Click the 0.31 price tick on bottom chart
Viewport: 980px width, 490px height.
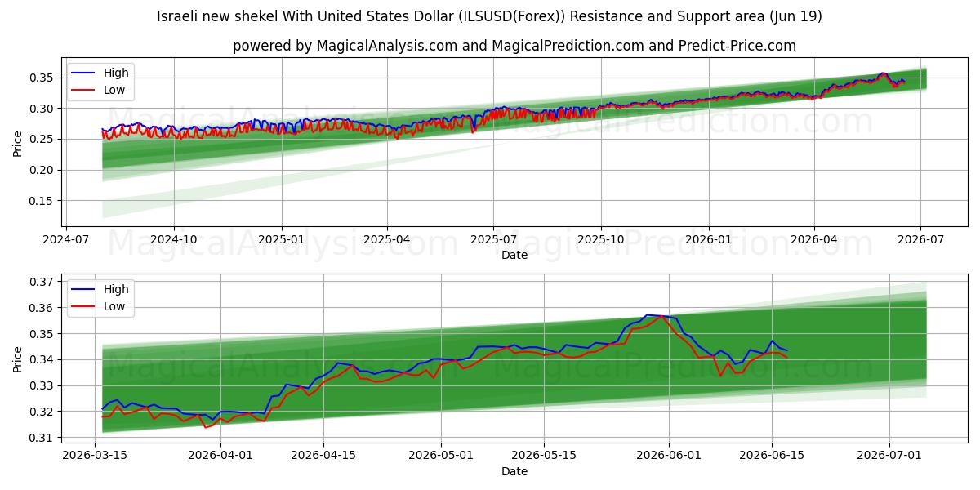pyautogui.click(x=43, y=438)
